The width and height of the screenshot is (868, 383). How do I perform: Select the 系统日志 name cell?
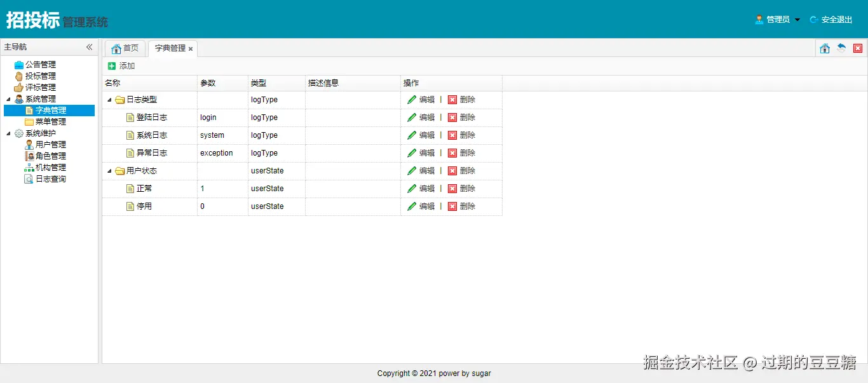150,135
